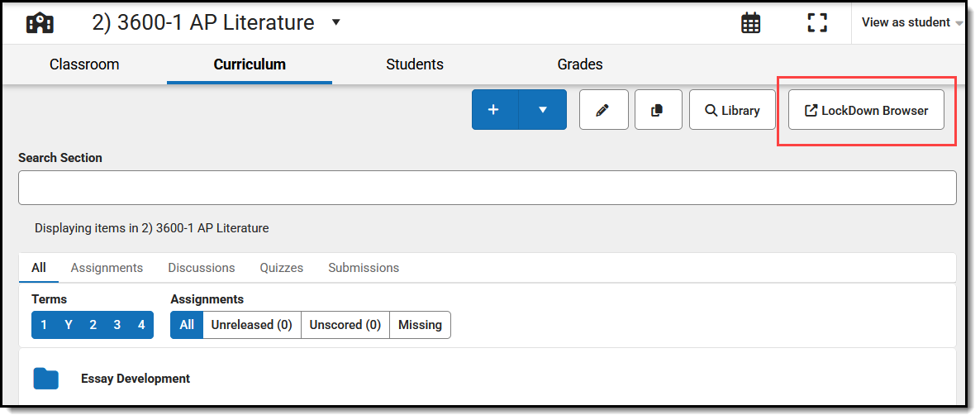Viewport: 980px width, 420px height.
Task: Click the blue plus add button
Action: coord(494,110)
